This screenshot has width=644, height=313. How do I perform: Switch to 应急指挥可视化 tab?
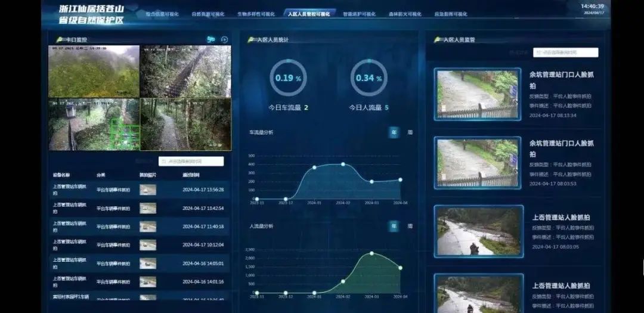pyautogui.click(x=451, y=14)
